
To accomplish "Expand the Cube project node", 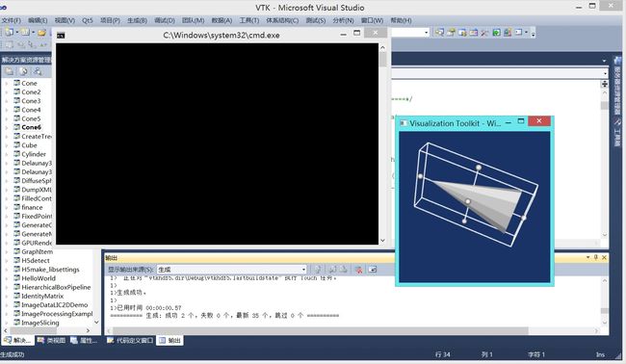I will click(x=7, y=145).
